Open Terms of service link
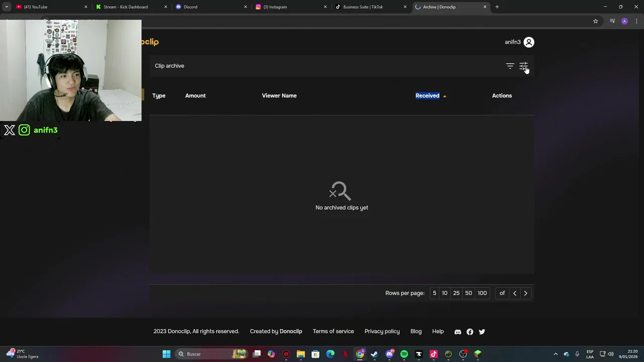 pos(333,331)
